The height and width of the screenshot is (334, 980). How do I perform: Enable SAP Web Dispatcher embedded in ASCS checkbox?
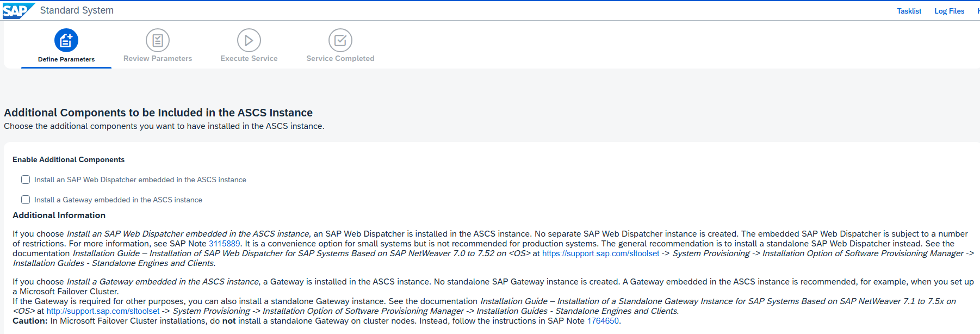[26, 180]
